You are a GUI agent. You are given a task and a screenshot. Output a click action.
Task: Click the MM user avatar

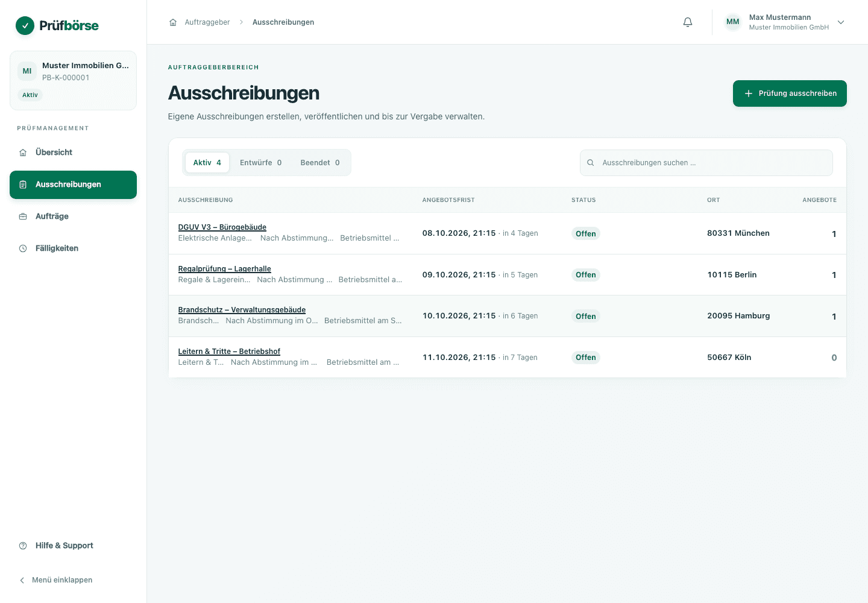point(733,22)
